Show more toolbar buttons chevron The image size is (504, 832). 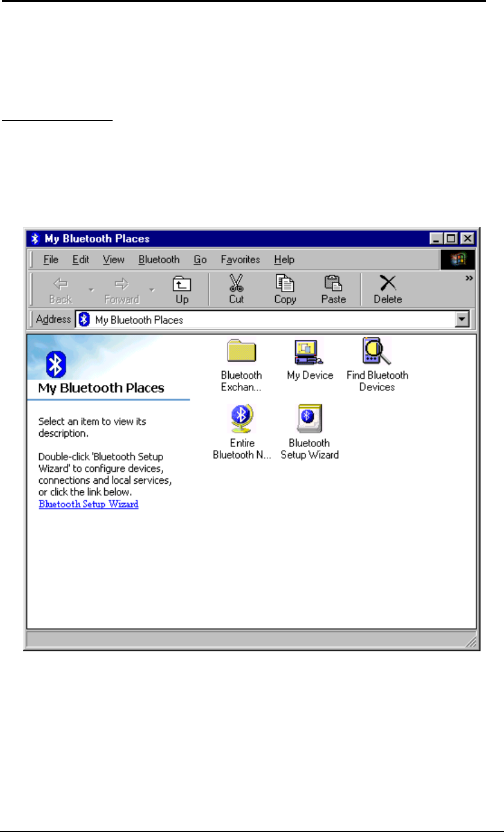[x=468, y=278]
